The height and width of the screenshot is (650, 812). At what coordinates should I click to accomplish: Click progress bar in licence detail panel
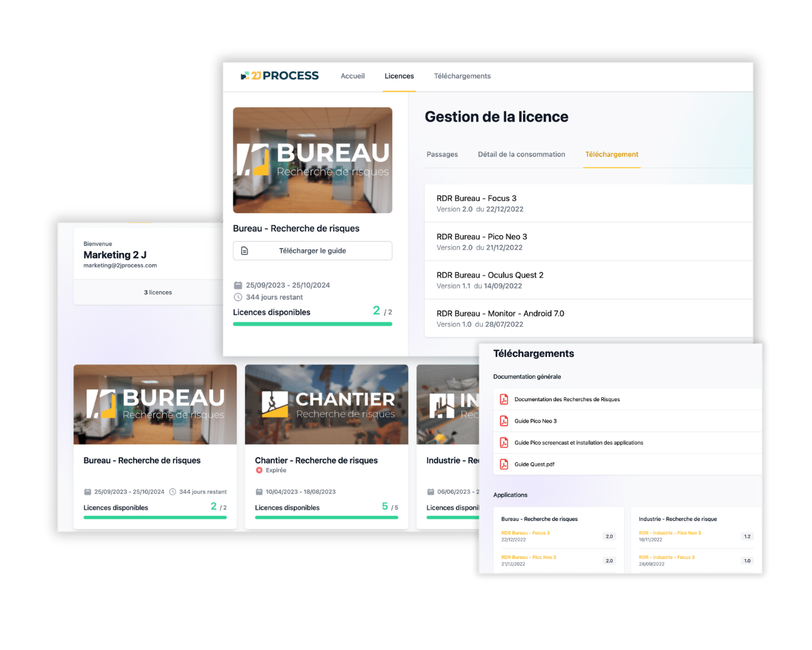pos(312,324)
